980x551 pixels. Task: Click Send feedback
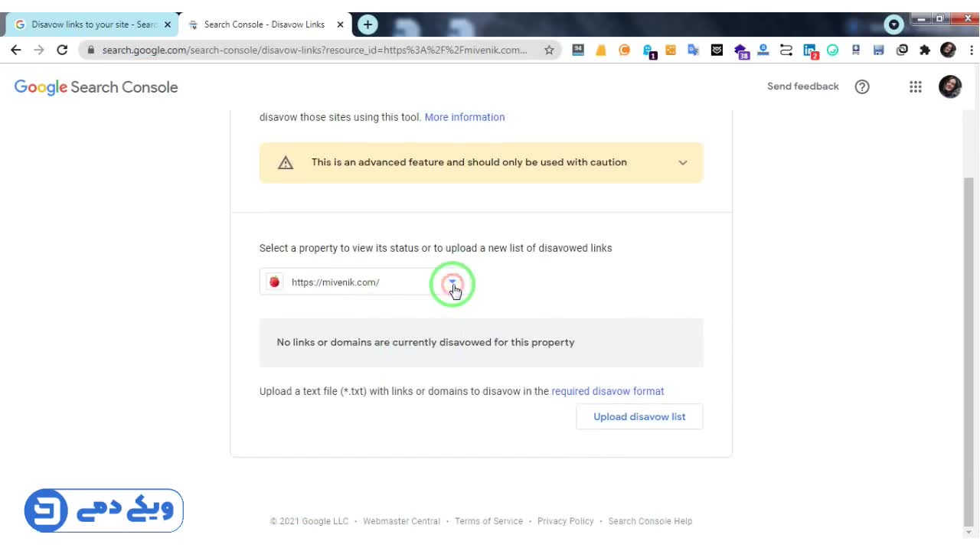click(803, 86)
